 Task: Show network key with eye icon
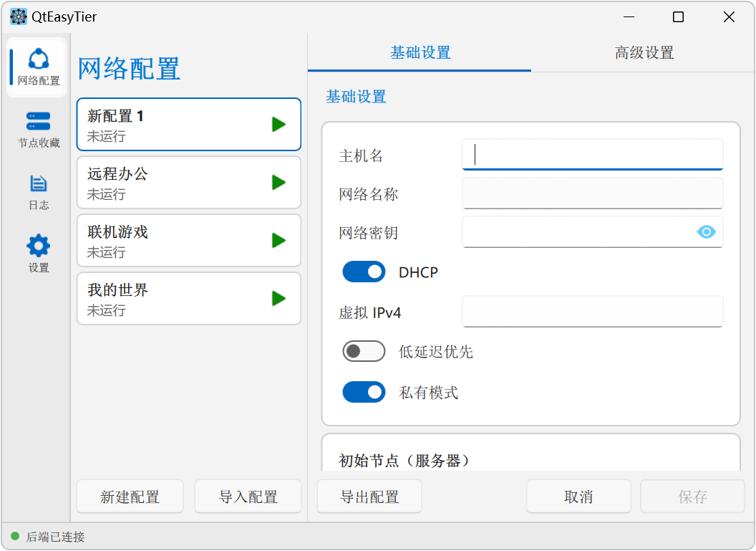[x=707, y=232]
